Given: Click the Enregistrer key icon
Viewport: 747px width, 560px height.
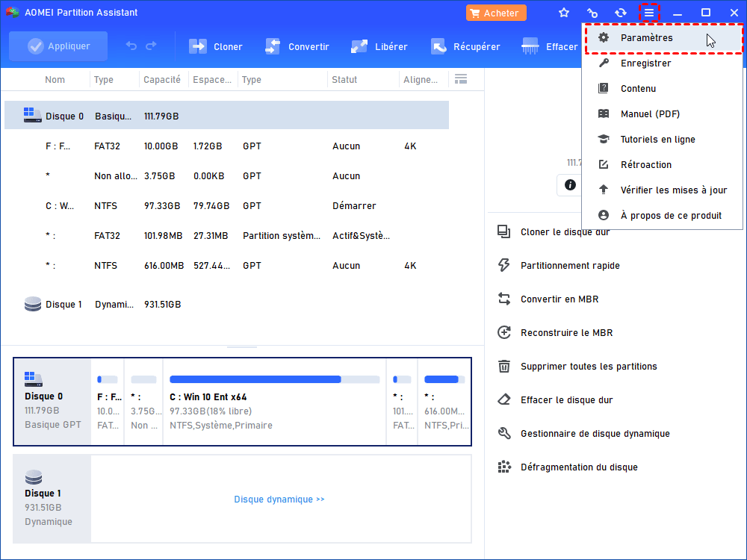Looking at the screenshot, I should [603, 63].
